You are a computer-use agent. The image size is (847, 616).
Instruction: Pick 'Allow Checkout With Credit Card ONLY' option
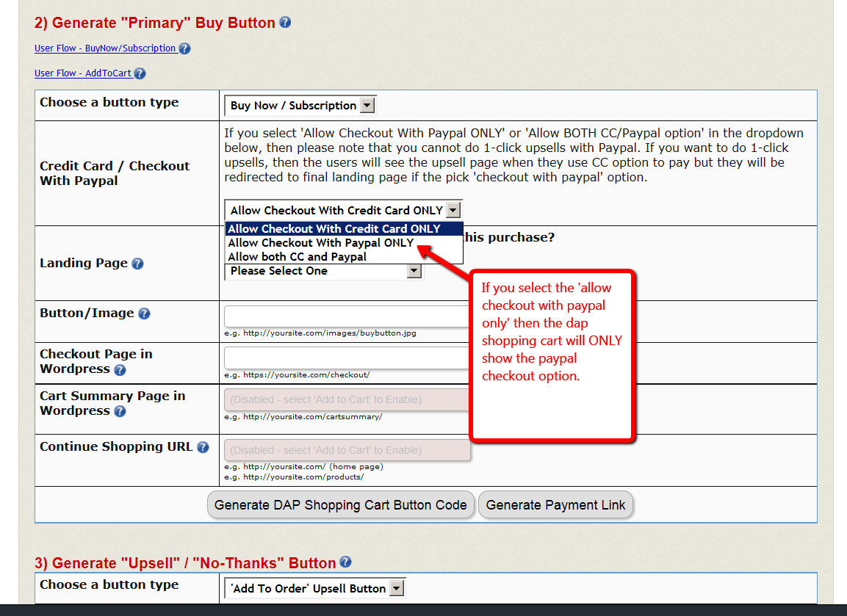(x=334, y=229)
